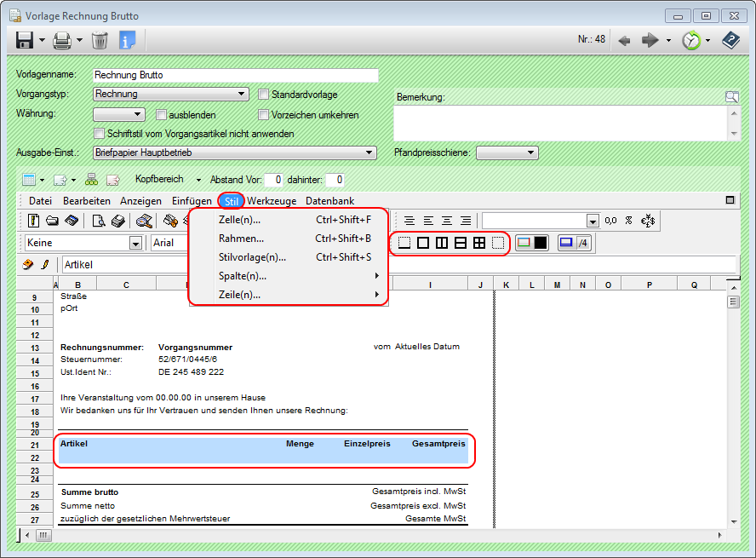Click the black color swatch

(541, 243)
